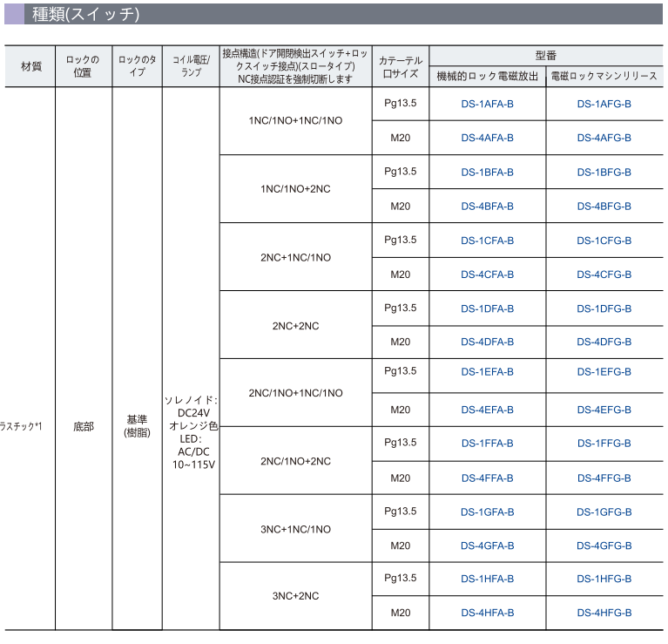This screenshot has width=668, height=644.
Task: Open the DS-1HFG-B model link
Action: coord(604,580)
